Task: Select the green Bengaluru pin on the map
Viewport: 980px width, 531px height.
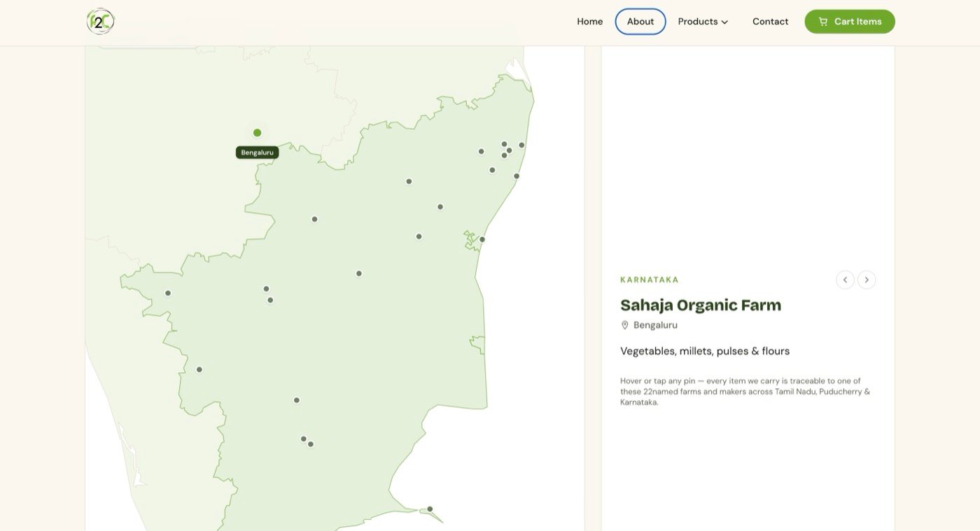Action: click(x=257, y=133)
